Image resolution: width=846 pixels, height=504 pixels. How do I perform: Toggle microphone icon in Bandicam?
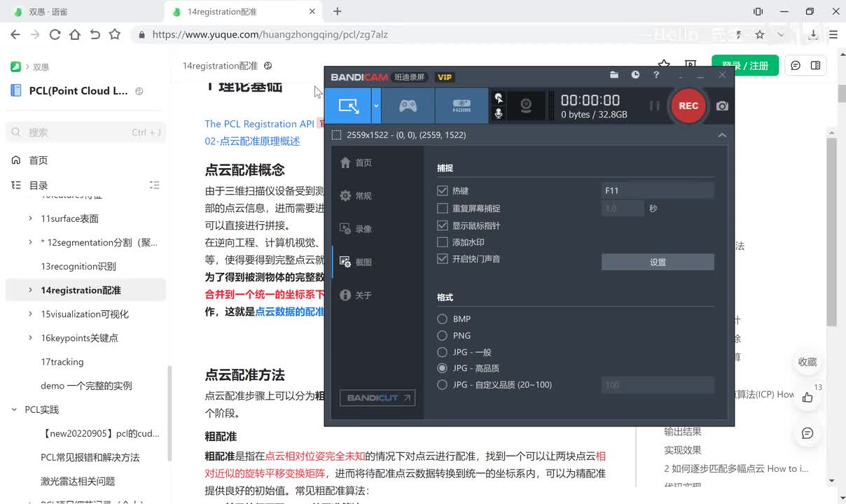pos(498,113)
